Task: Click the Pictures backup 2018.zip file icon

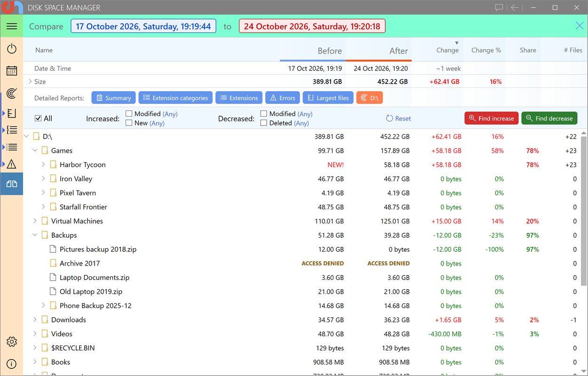Action: tap(53, 249)
